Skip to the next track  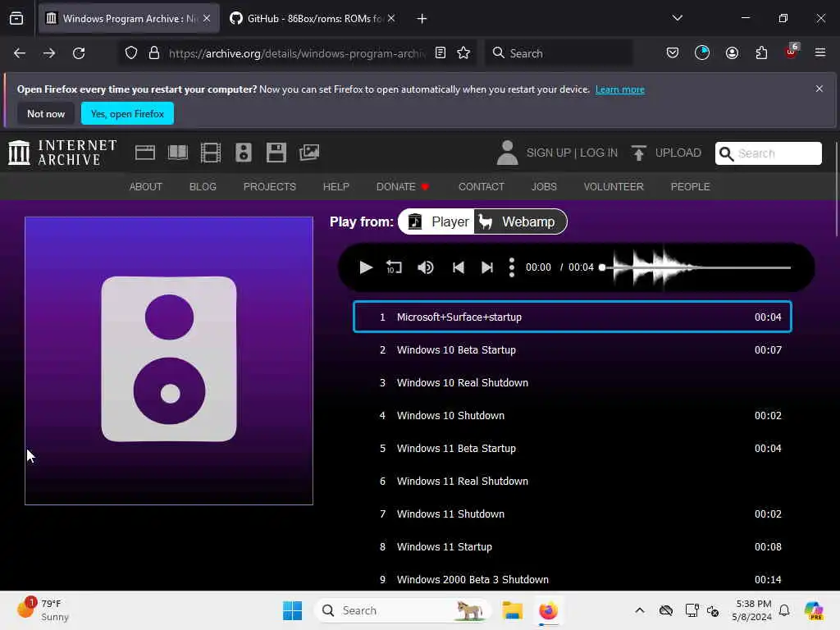pyautogui.click(x=487, y=267)
